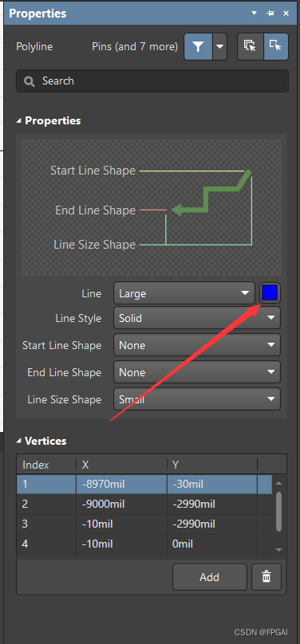This screenshot has height=644, width=300.
Task: Open the Start Line Shape dropdown
Action: 197,345
